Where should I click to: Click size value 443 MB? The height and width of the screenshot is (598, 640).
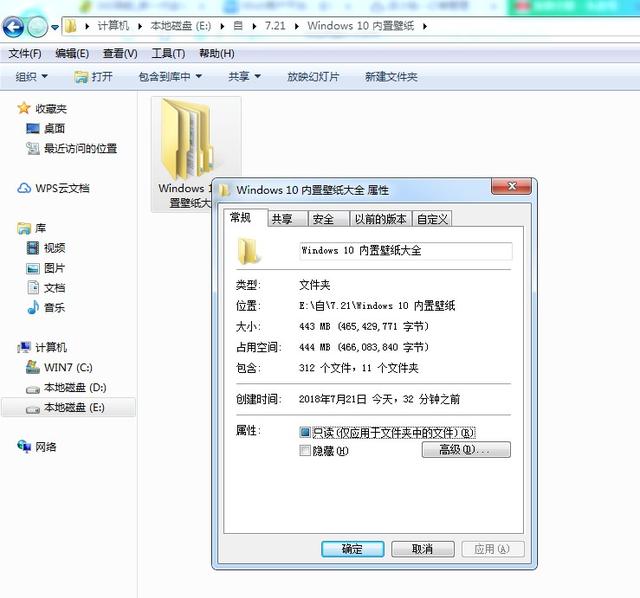coord(364,326)
